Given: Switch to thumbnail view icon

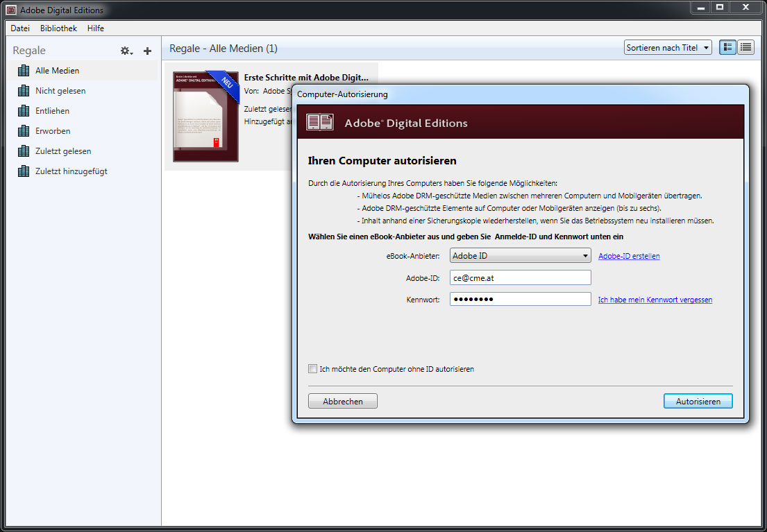Looking at the screenshot, I should click(x=727, y=47).
